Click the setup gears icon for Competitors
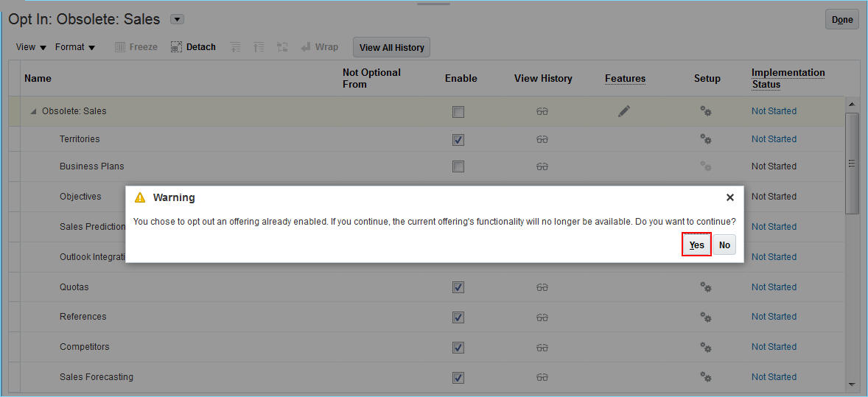Screen dimensions: 868x397 705,347
